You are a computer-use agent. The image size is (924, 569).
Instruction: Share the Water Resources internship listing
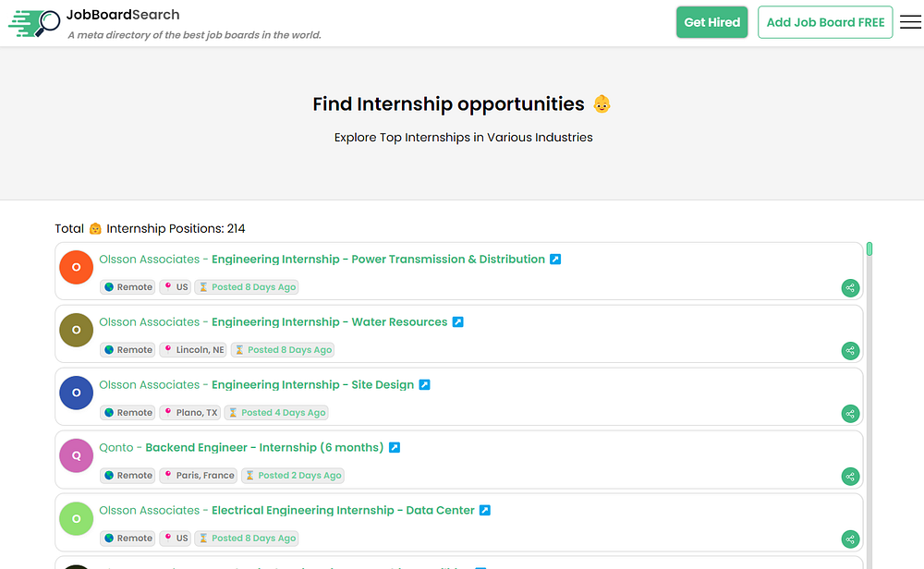coord(850,351)
